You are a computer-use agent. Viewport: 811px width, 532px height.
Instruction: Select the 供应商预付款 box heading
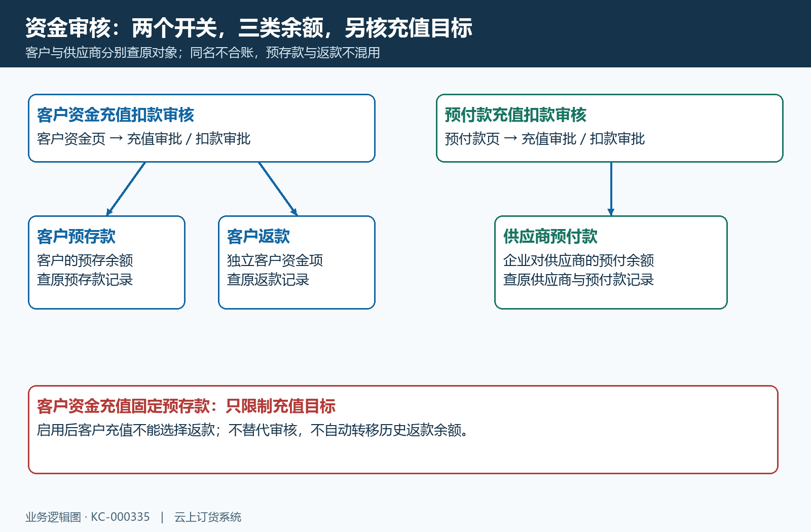550,237
